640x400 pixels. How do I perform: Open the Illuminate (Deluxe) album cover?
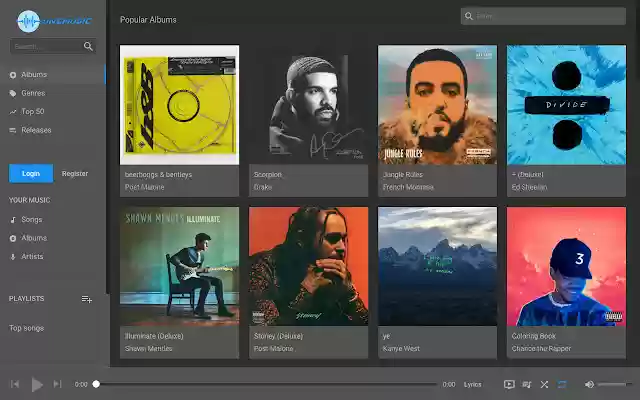(x=180, y=267)
